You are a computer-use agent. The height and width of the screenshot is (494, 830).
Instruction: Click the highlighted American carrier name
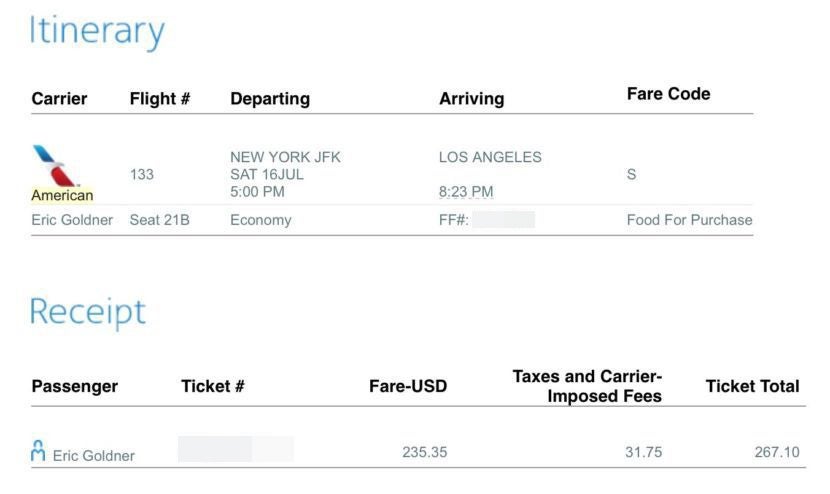tap(62, 195)
